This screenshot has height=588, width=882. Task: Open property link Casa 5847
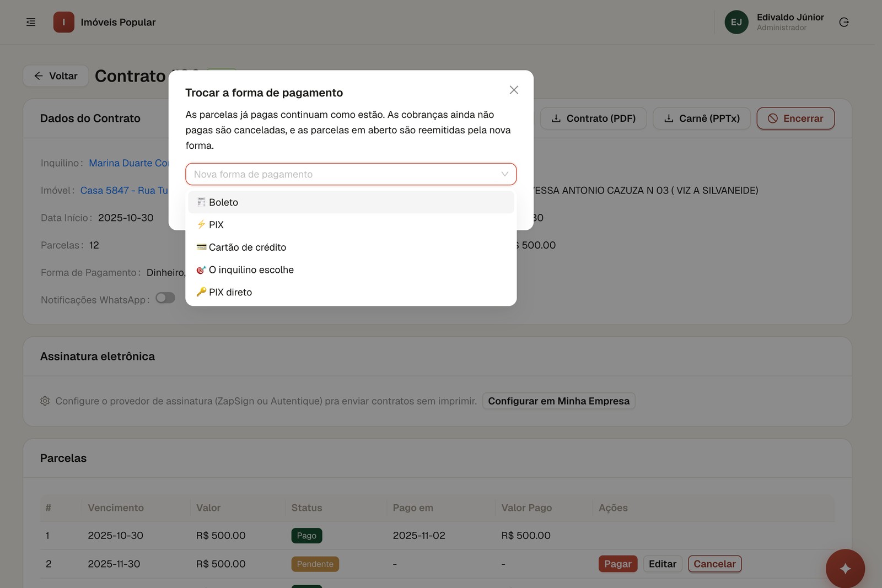click(x=124, y=190)
